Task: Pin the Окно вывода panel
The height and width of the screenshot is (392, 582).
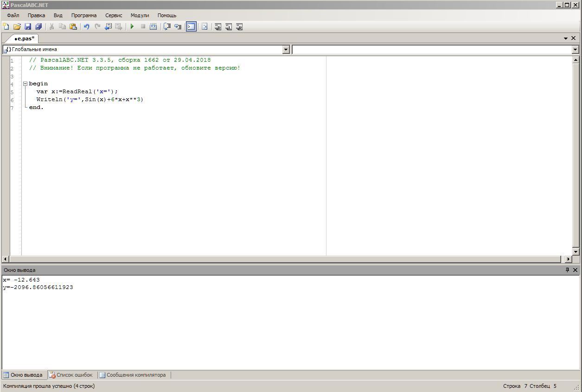Action: tap(567, 270)
